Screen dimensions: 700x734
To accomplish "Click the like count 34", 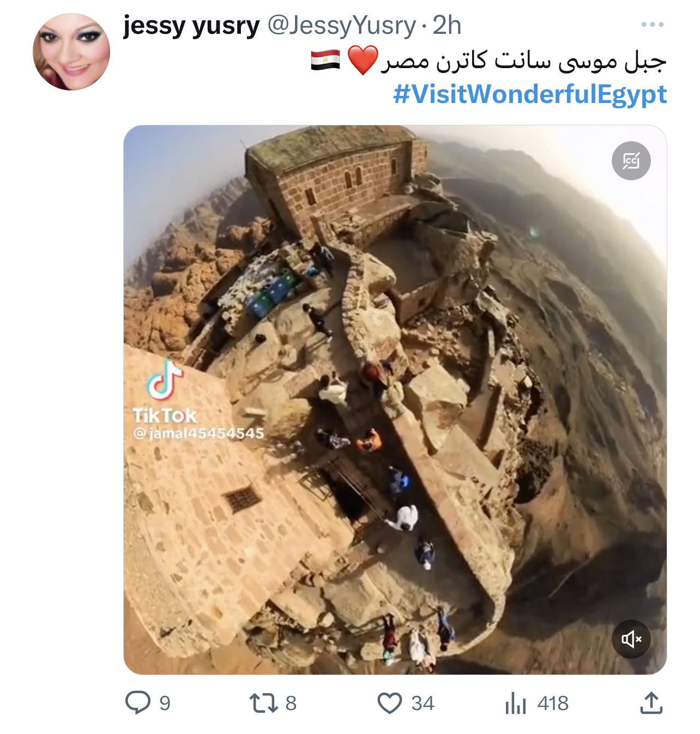I will point(423,703).
